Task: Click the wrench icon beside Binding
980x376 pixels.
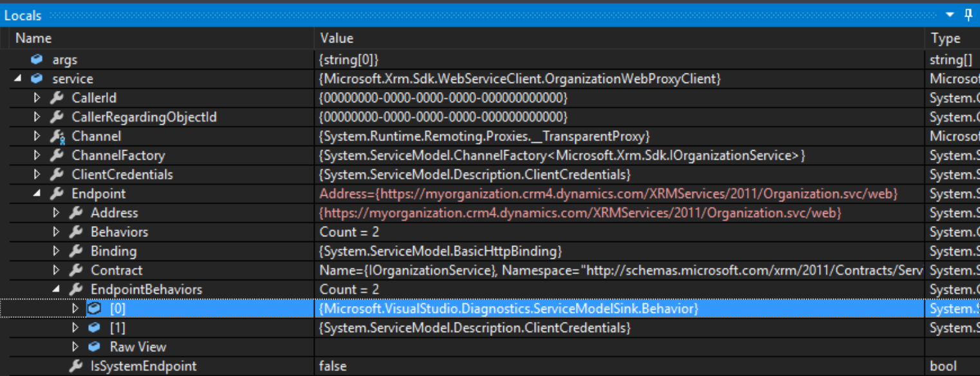Action: click(x=75, y=251)
